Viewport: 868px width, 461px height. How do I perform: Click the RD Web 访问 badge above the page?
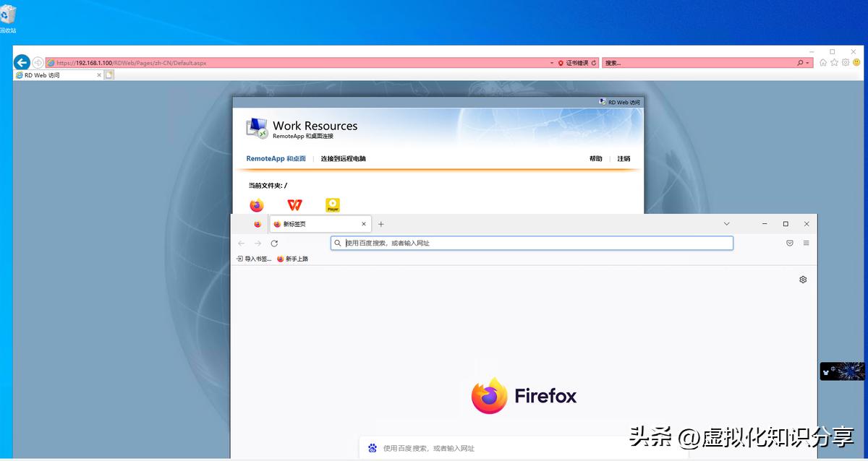pyautogui.click(x=618, y=102)
